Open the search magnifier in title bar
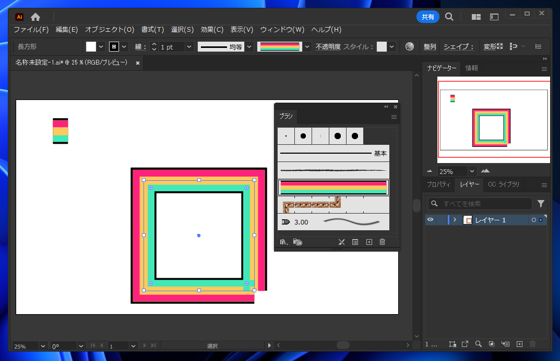This screenshot has width=560, height=361. pyautogui.click(x=449, y=17)
